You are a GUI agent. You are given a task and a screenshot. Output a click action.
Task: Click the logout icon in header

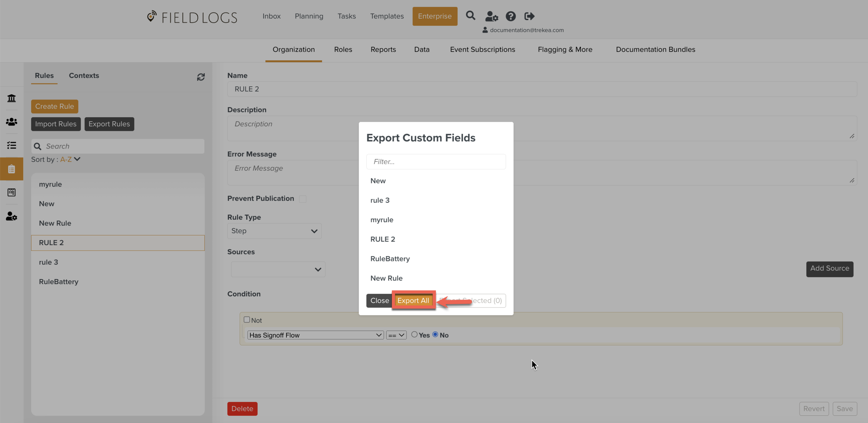click(x=529, y=16)
